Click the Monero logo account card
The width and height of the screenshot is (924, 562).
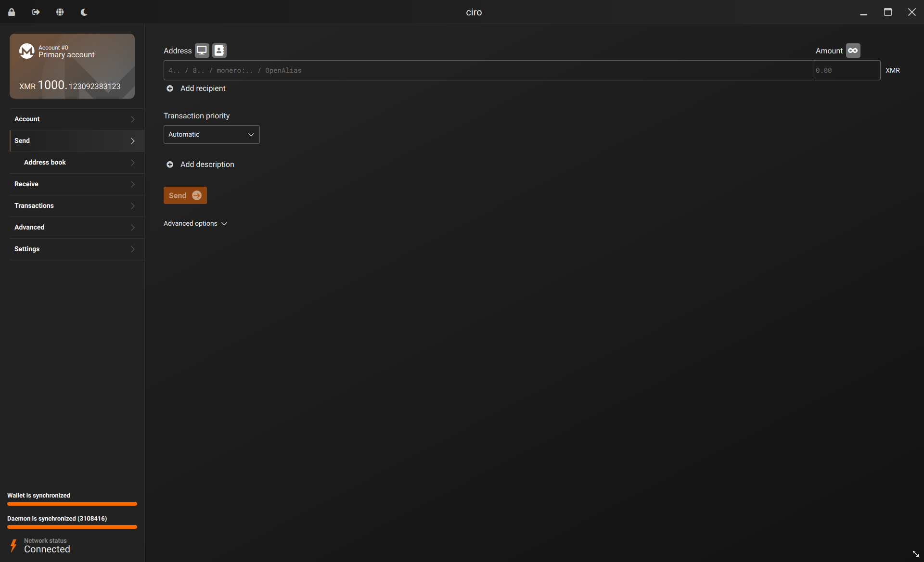point(26,51)
